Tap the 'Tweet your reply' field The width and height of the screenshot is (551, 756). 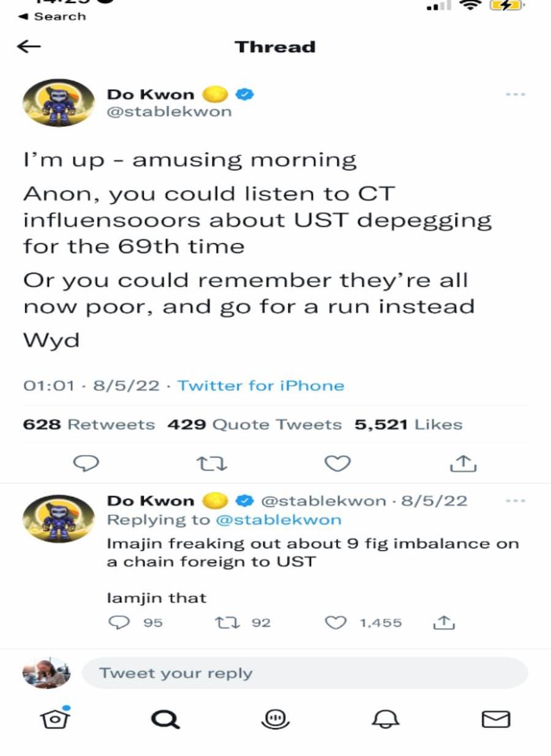(304, 673)
